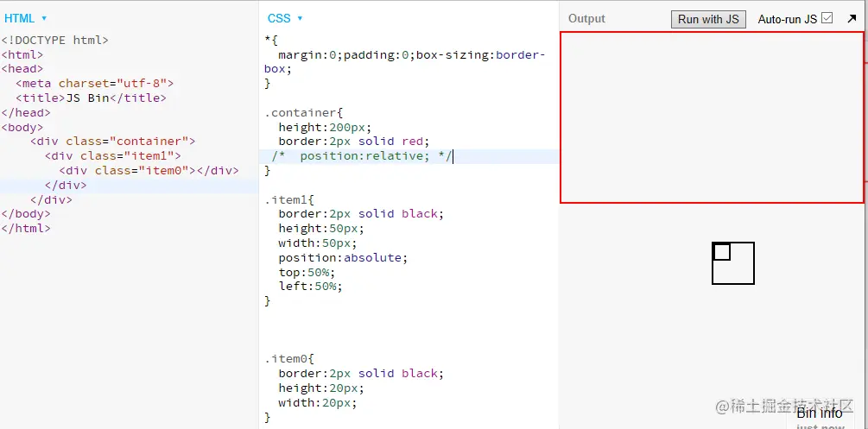Toggle the Auto-run JS checkbox
868x429 pixels.
click(x=827, y=18)
